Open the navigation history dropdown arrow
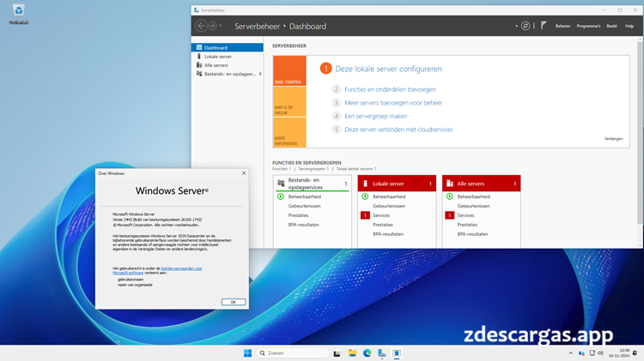Viewport: 644px width, 361px height. 221,26
